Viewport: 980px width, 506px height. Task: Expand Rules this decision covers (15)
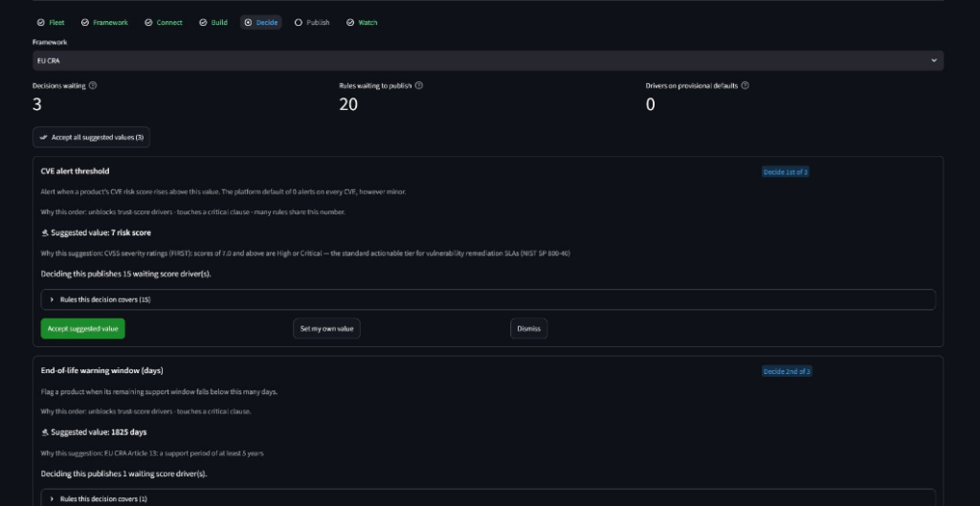coord(487,299)
